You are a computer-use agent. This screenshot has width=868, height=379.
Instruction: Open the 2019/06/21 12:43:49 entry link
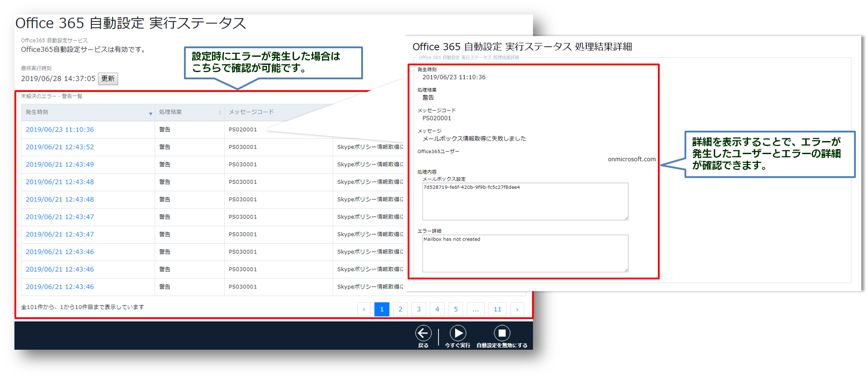coord(60,164)
